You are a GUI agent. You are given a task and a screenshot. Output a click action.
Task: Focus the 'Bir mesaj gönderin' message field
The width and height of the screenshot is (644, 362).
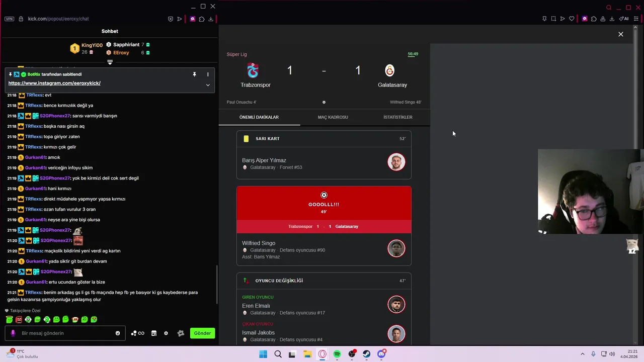tap(65, 333)
